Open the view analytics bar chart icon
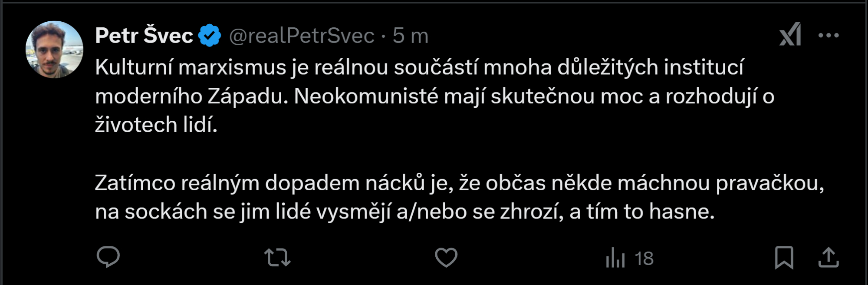This screenshot has width=868, height=285. tap(615, 258)
